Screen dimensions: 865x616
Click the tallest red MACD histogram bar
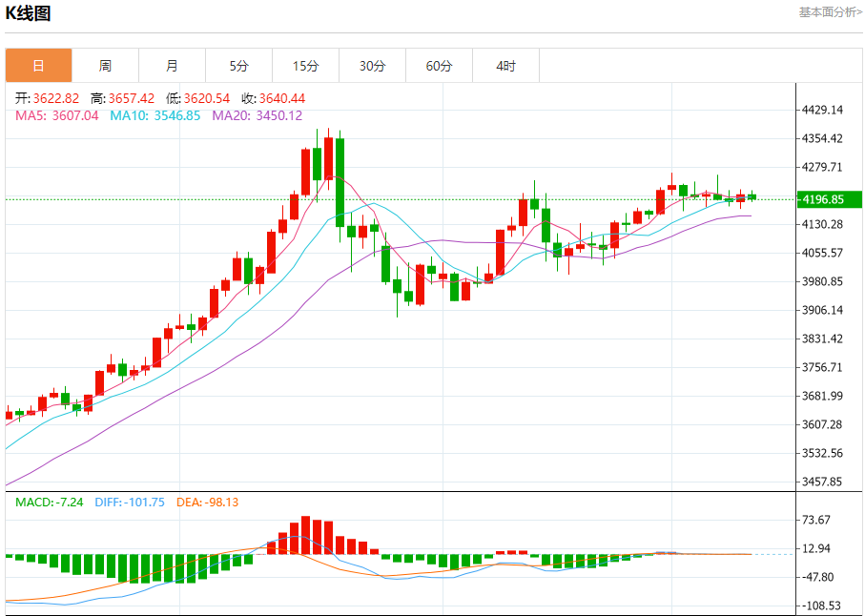click(x=305, y=535)
